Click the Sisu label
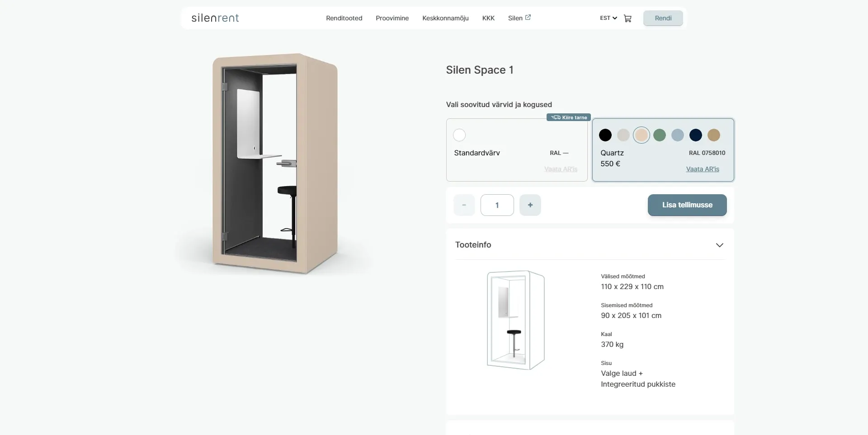Viewport: 868px width, 435px height. point(606,363)
